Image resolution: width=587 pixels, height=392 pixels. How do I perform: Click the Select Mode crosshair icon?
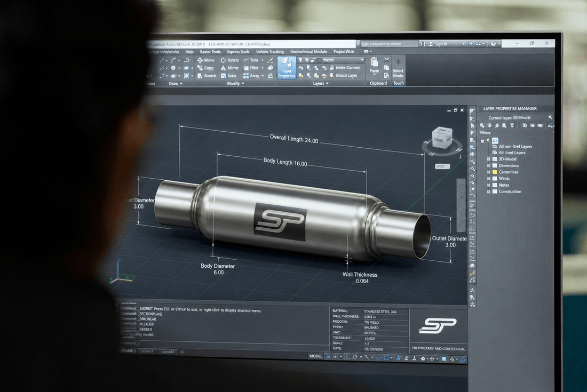click(398, 62)
